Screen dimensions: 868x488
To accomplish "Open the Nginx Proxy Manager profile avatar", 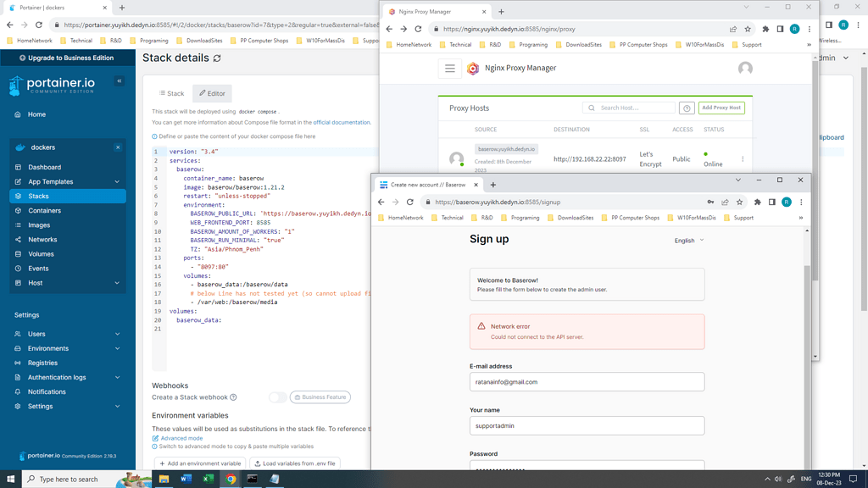I will (x=745, y=69).
